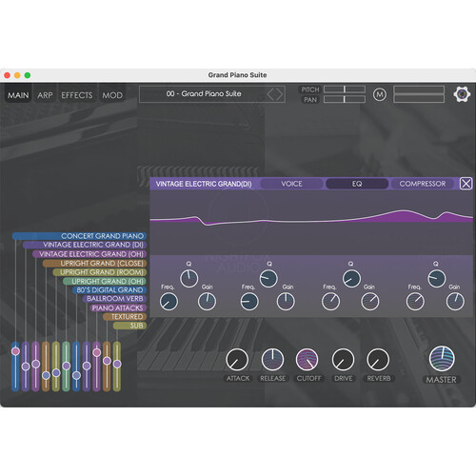Select the Upright Grand (Close) layer label
Image resolution: width=476 pixels, height=476 pixels.
[x=94, y=263]
